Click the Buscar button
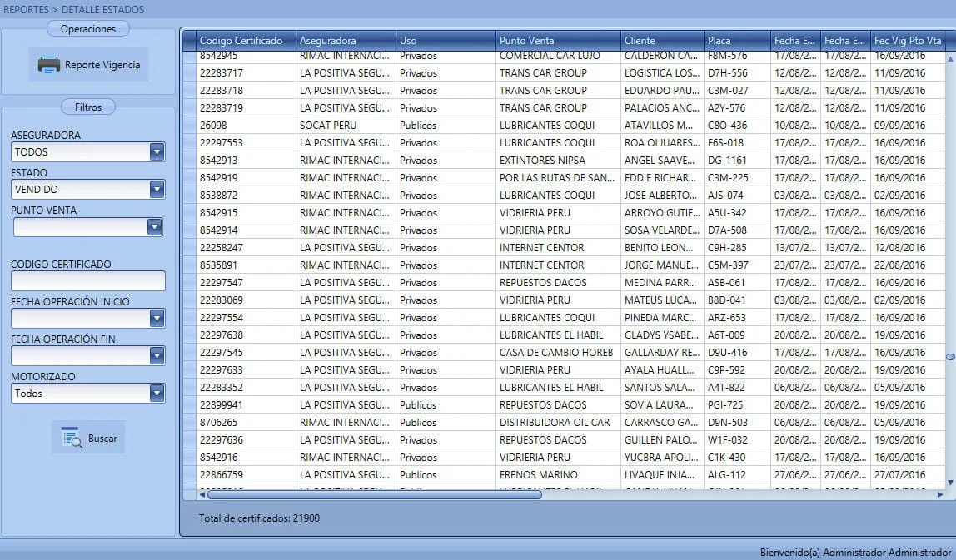The image size is (956, 560). pyautogui.click(x=88, y=438)
